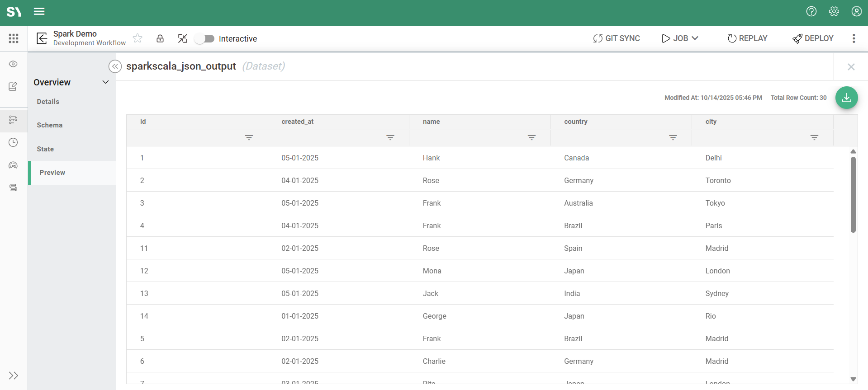The height and width of the screenshot is (390, 868).
Task: Open the help question mark icon
Action: pos(811,11)
